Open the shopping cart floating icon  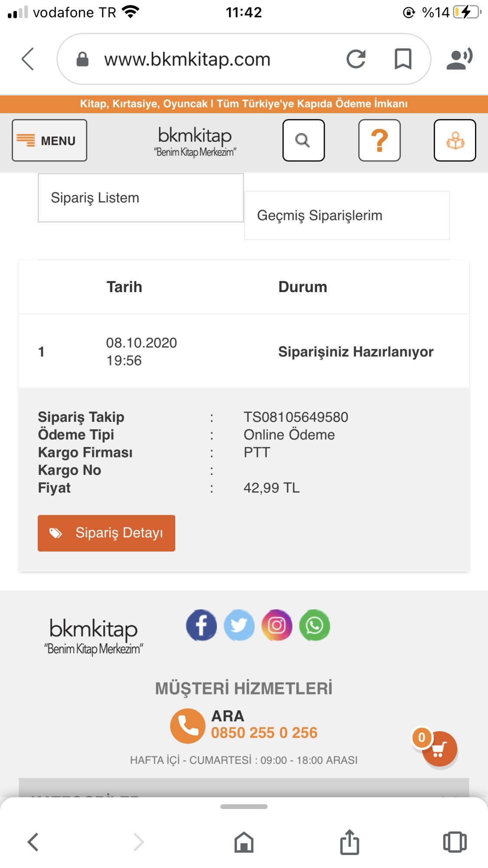click(439, 749)
